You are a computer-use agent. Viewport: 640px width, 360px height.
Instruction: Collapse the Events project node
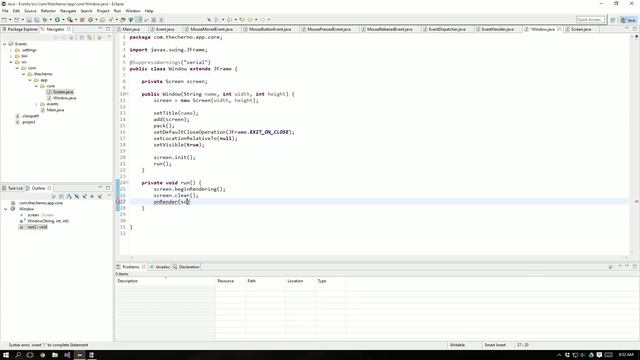(x=4, y=44)
